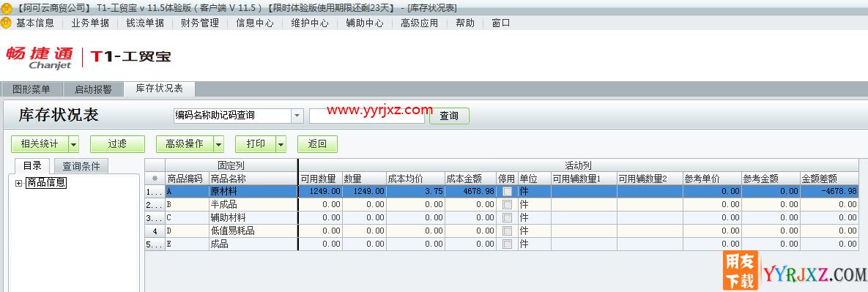
Task: Open the 辅助中心 menu
Action: [x=365, y=23]
